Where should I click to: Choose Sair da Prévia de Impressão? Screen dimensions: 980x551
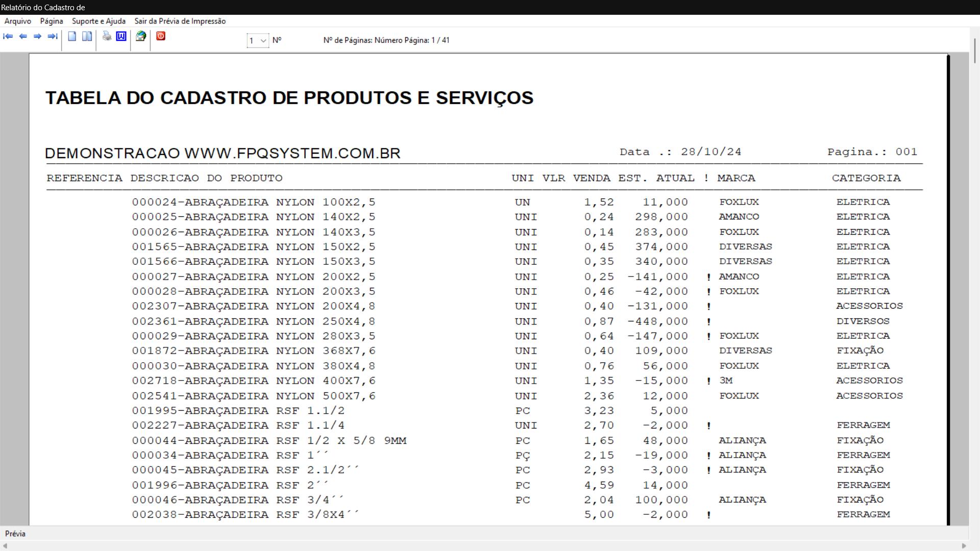(180, 21)
